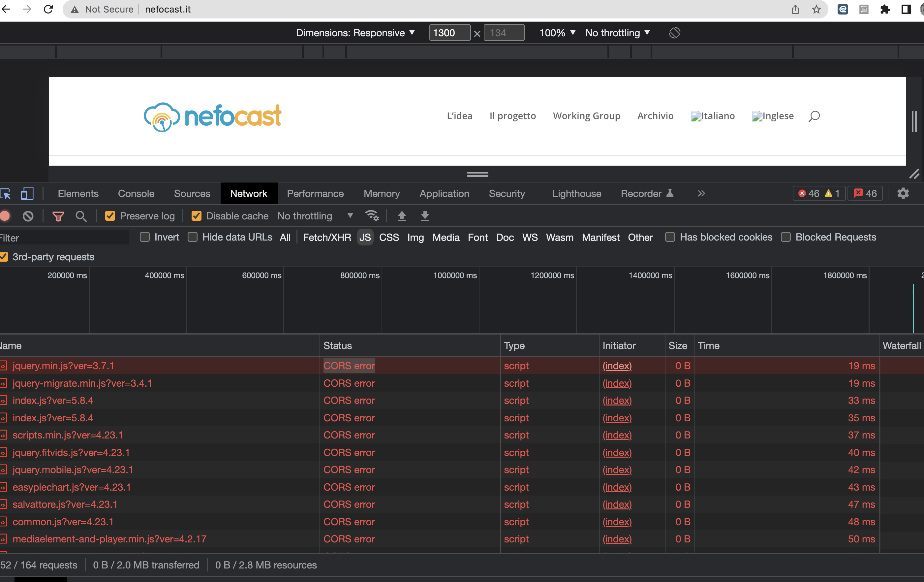Screen dimensions: 924x582
Task: Import a HAR file with upload icon
Action: point(402,216)
